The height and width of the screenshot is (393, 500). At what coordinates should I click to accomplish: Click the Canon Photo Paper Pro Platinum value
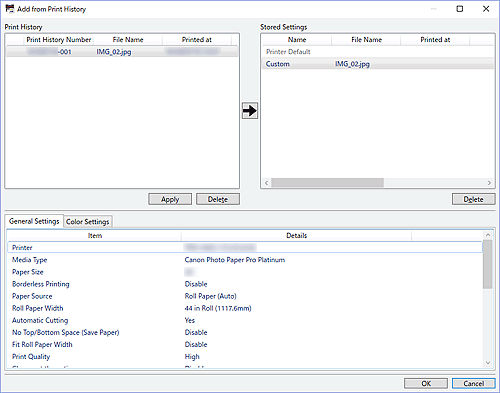tap(235, 260)
